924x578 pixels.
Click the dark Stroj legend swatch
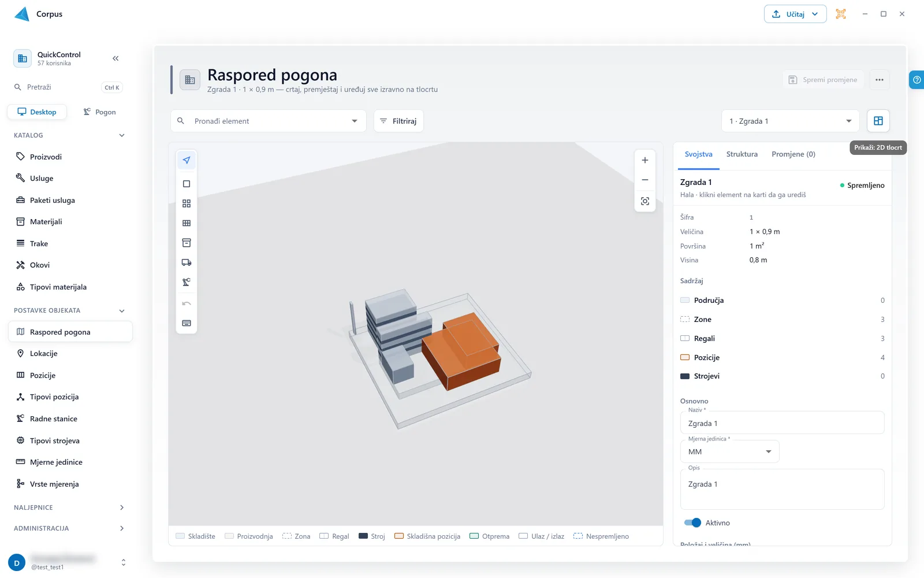click(x=363, y=536)
